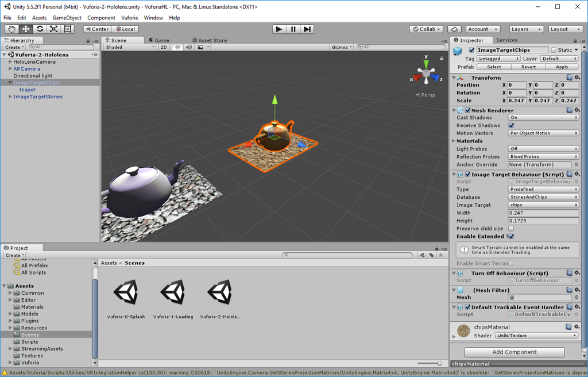Image resolution: width=588 pixels, height=377 pixels.
Task: Open Image Target Behaviour gear menu
Action: [x=577, y=174]
